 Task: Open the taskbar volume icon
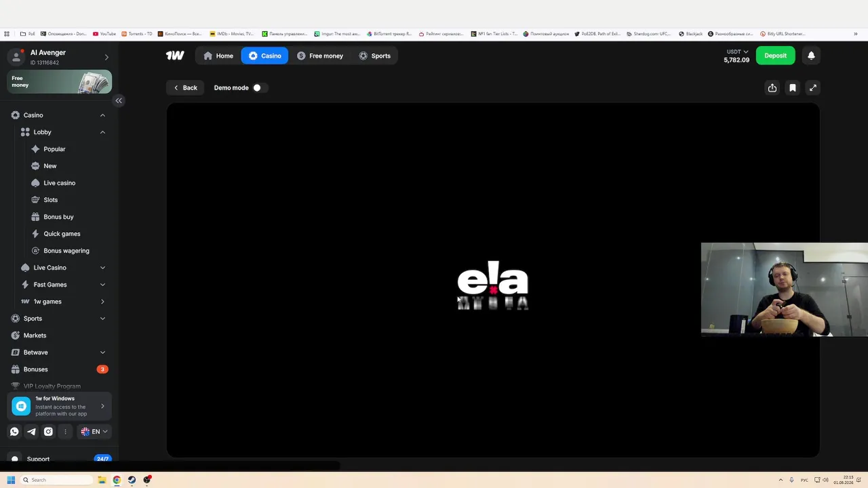(x=825, y=480)
